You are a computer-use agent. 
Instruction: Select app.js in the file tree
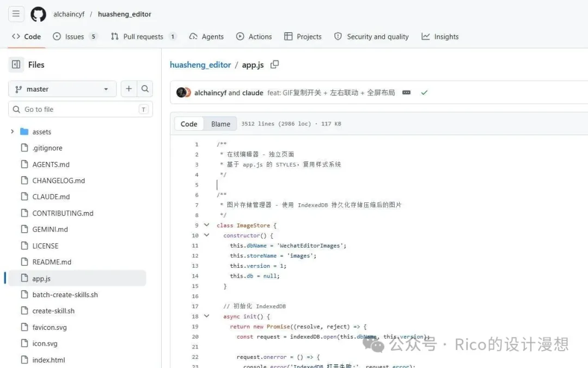[x=77, y=278]
